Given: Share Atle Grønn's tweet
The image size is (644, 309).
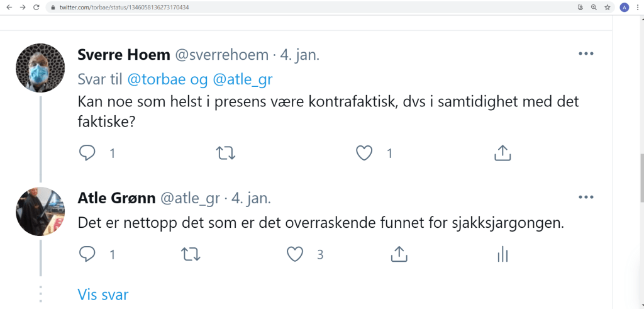Looking at the screenshot, I should [398, 254].
